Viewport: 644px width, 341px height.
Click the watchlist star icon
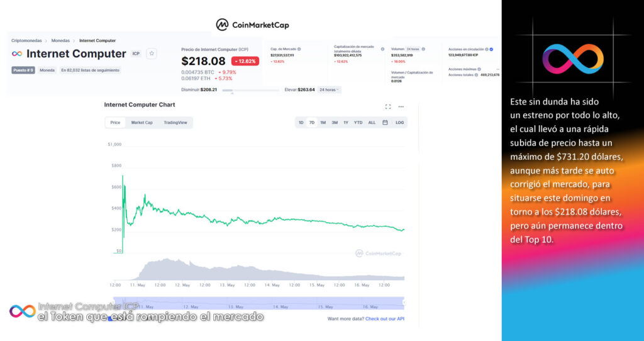coord(152,53)
